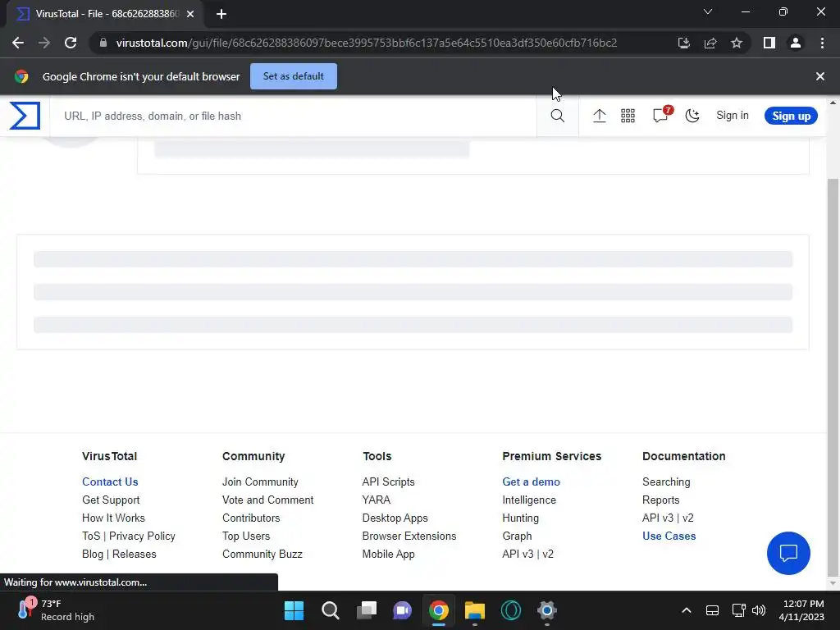Screen dimensions: 840x630
Task: Open Documentation API v3 link
Action: coord(657,518)
